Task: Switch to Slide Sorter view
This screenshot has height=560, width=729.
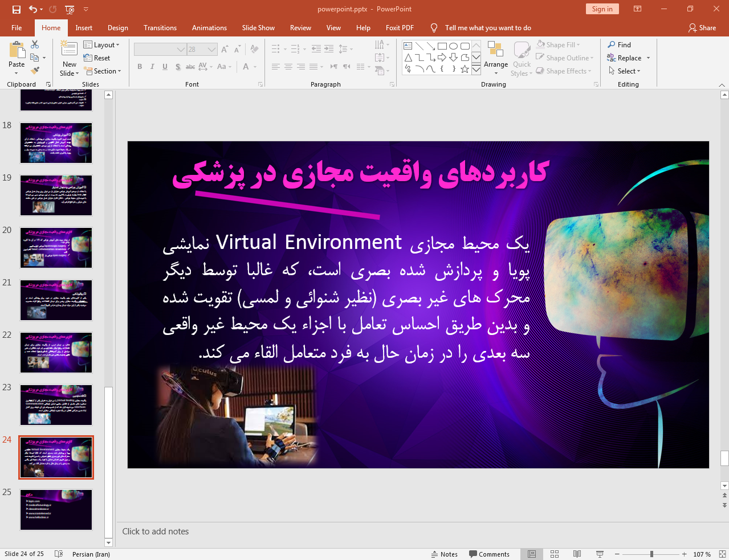Action: click(555, 554)
